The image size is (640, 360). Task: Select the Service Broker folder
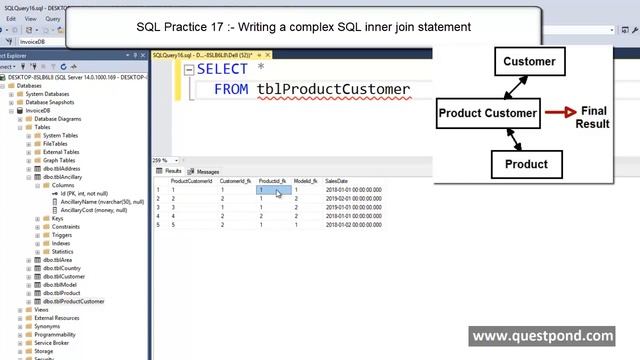pyautogui.click(x=51, y=343)
